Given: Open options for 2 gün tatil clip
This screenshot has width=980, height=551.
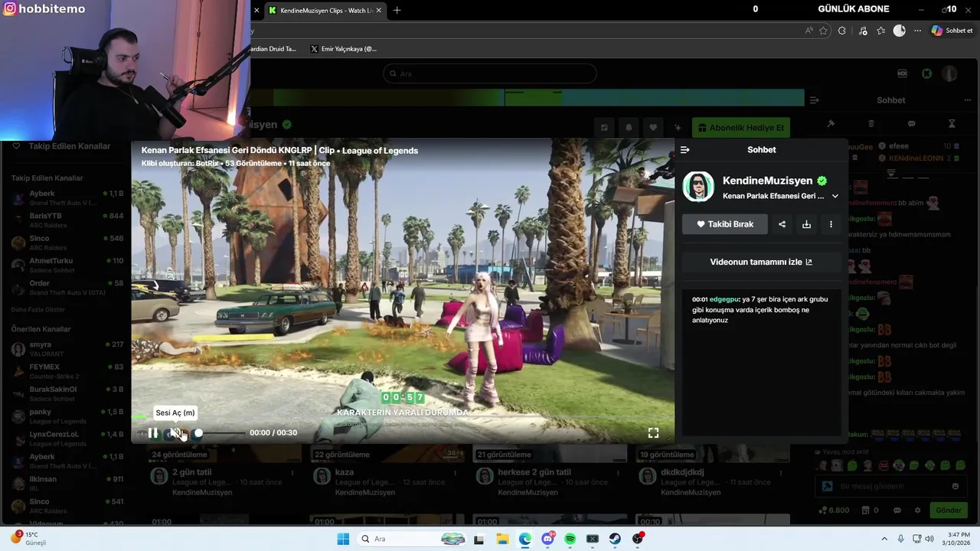Looking at the screenshot, I should pos(292,473).
